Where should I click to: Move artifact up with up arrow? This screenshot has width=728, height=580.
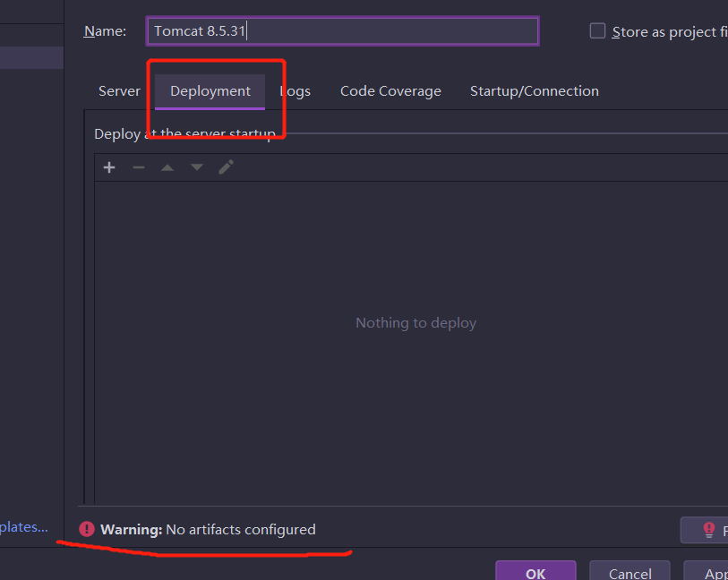click(167, 167)
